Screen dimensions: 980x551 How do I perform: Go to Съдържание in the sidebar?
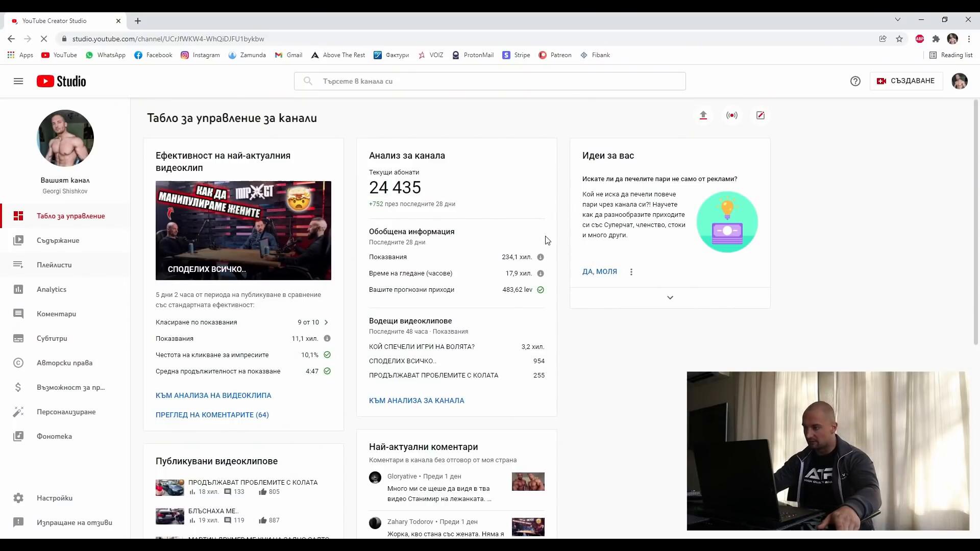pos(58,240)
